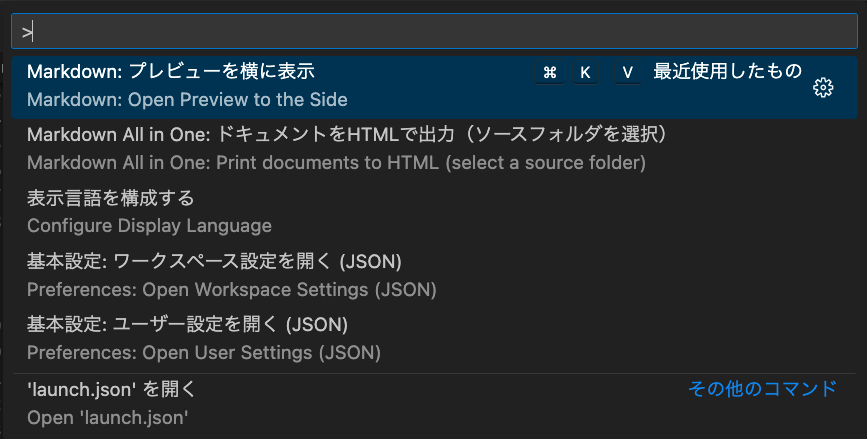
Task: Open Workspace Settings (JSON) command
Action: click(x=231, y=290)
